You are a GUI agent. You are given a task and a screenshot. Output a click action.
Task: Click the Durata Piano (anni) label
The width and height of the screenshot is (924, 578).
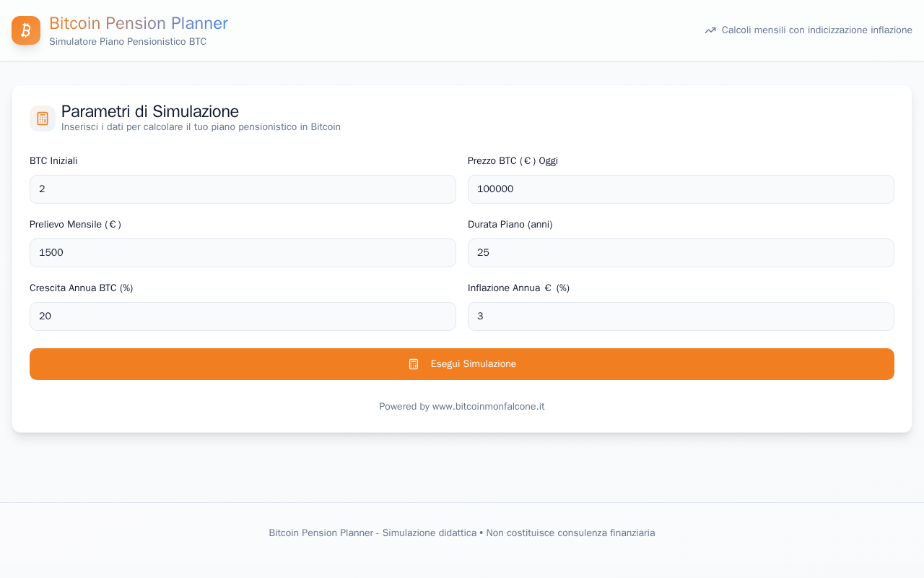pyautogui.click(x=510, y=225)
